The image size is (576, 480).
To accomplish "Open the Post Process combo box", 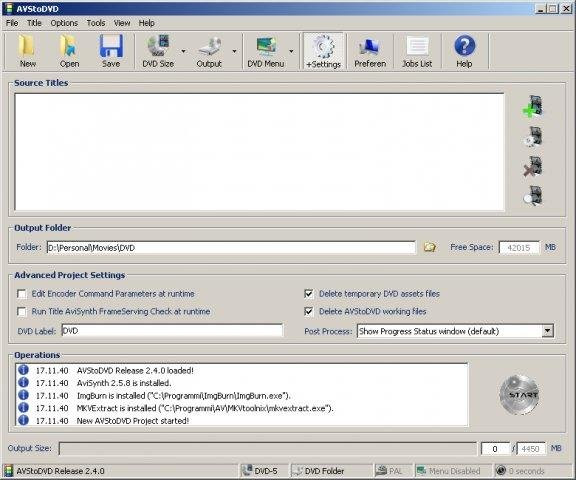I will (x=455, y=331).
